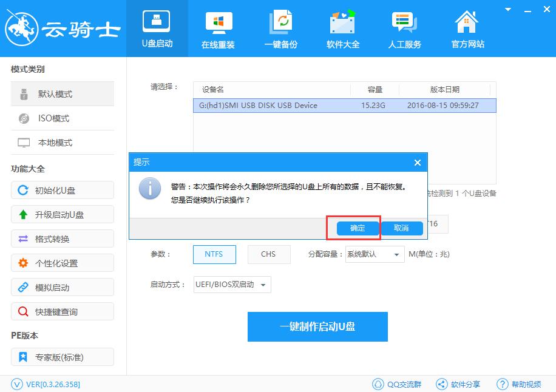556x392 pixels.
Task: Click the question mark help icon
Action: click(503, 384)
